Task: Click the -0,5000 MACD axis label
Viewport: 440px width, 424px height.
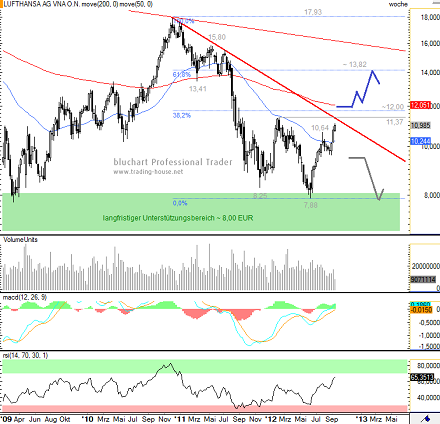Action: tap(428, 323)
